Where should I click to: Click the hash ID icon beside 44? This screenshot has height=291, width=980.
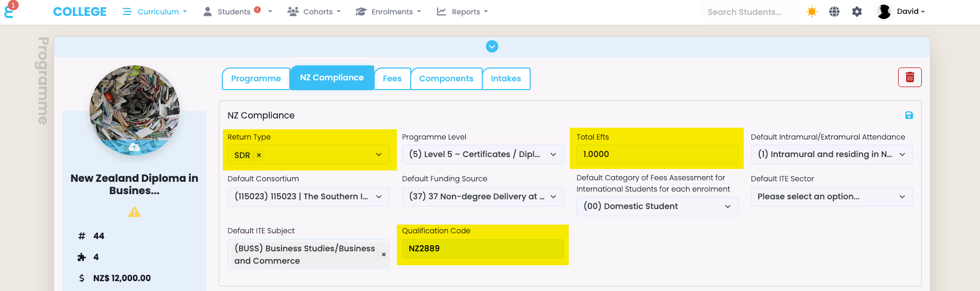coord(81,236)
